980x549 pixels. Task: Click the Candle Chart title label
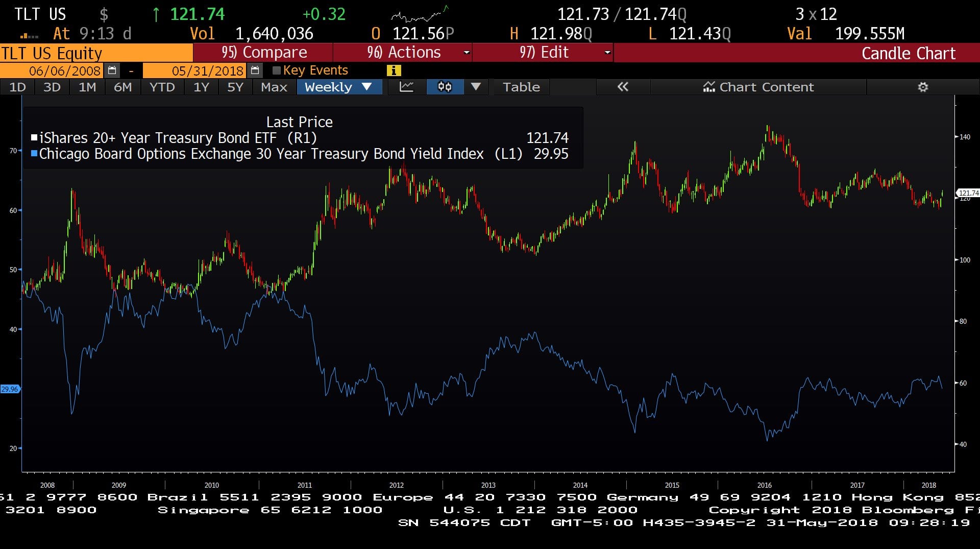[x=908, y=53]
